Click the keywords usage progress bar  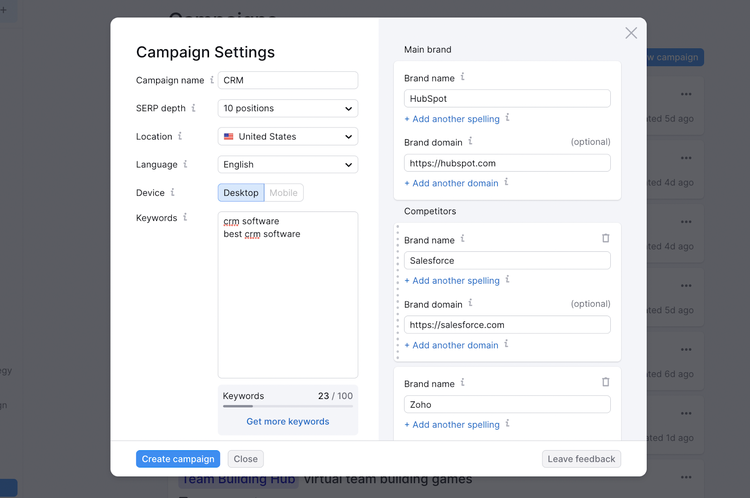tap(288, 406)
